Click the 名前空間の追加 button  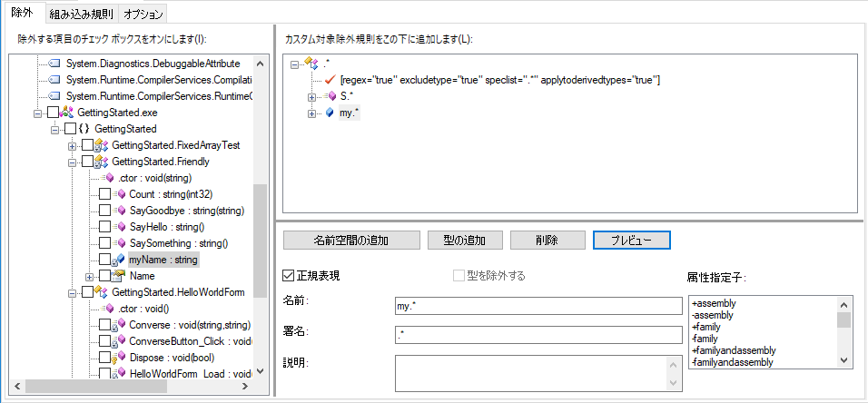351,241
